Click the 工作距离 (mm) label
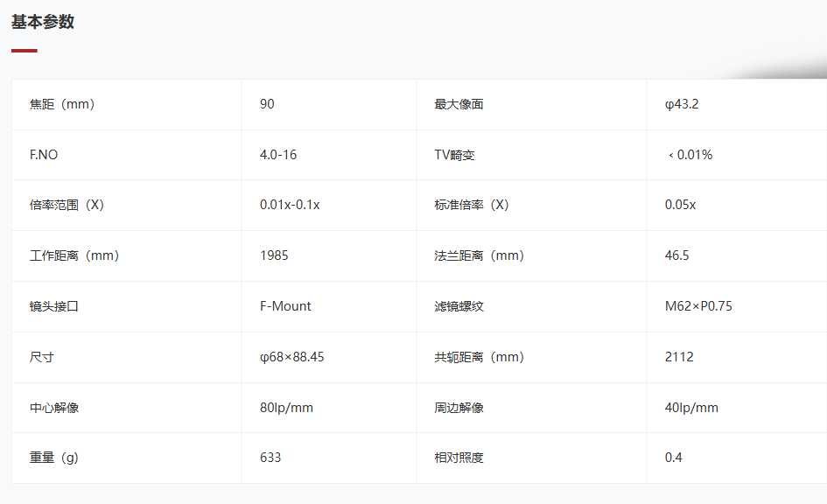 74,255
